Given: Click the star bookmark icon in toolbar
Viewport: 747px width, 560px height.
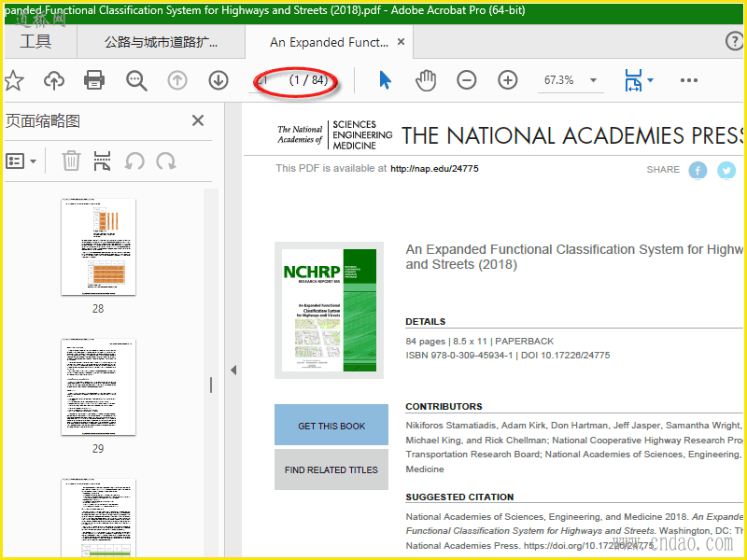Looking at the screenshot, I should 13,80.
